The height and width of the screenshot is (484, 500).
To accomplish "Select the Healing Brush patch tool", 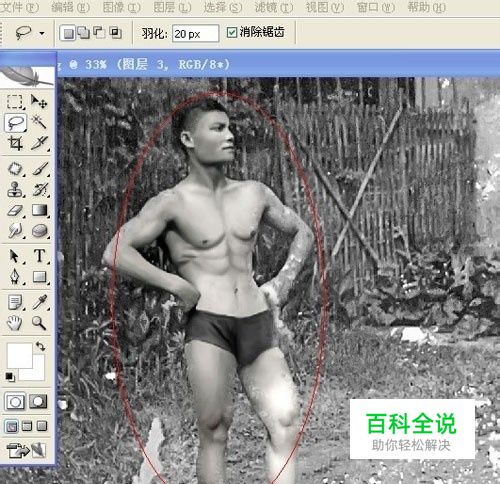I will tap(15, 169).
